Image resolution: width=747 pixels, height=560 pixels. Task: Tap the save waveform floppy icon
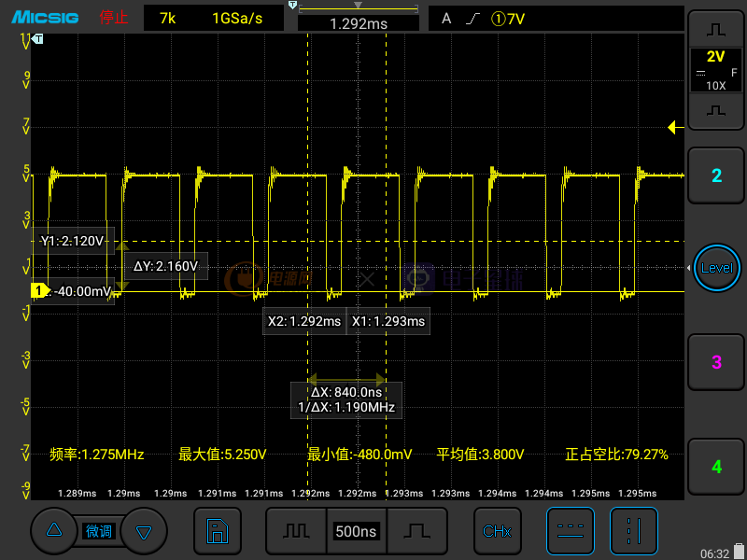(217, 531)
